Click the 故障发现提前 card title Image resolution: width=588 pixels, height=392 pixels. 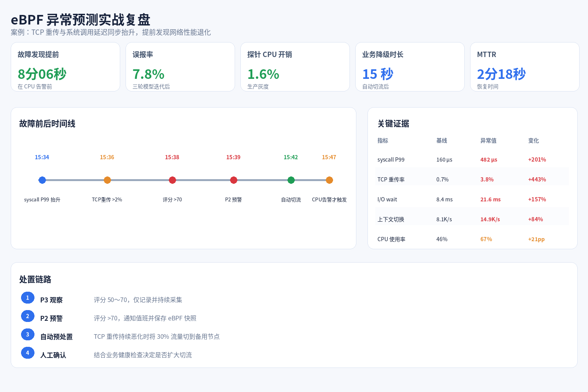[x=38, y=54]
